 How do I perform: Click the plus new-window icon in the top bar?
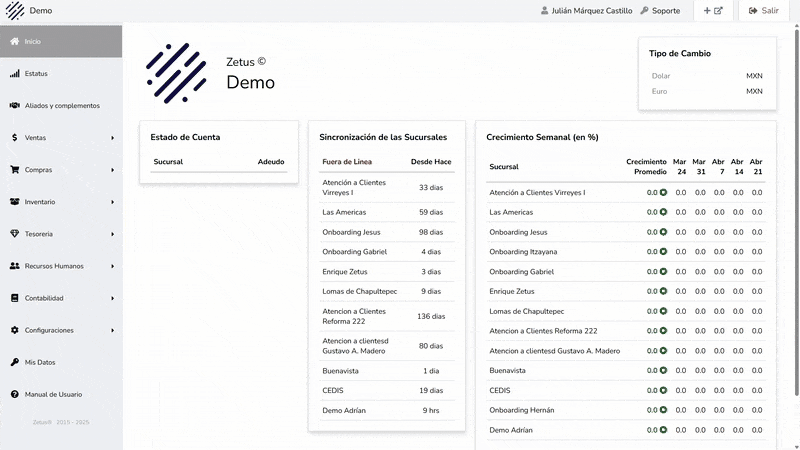coord(713,10)
